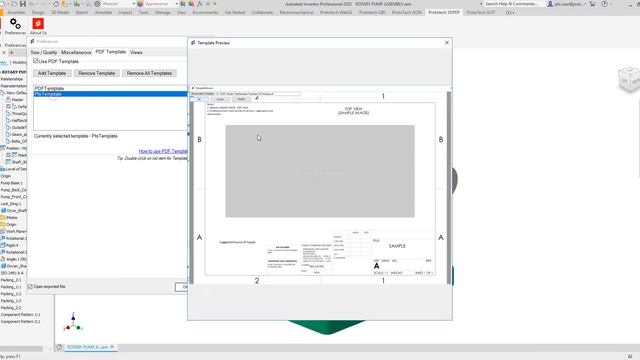This screenshot has width=640, height=360.
Task: Click the Home icon in quick access toolbar
Action: pos(56,4)
